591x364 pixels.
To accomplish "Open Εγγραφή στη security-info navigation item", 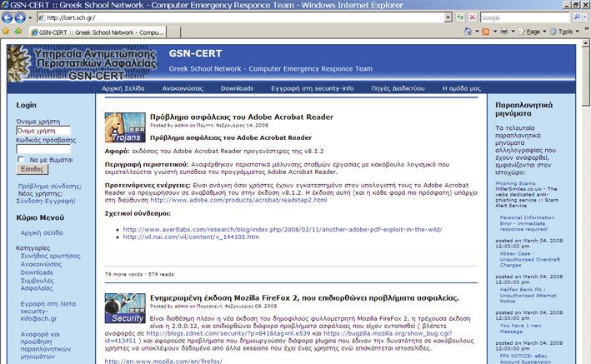I will 313,88.
